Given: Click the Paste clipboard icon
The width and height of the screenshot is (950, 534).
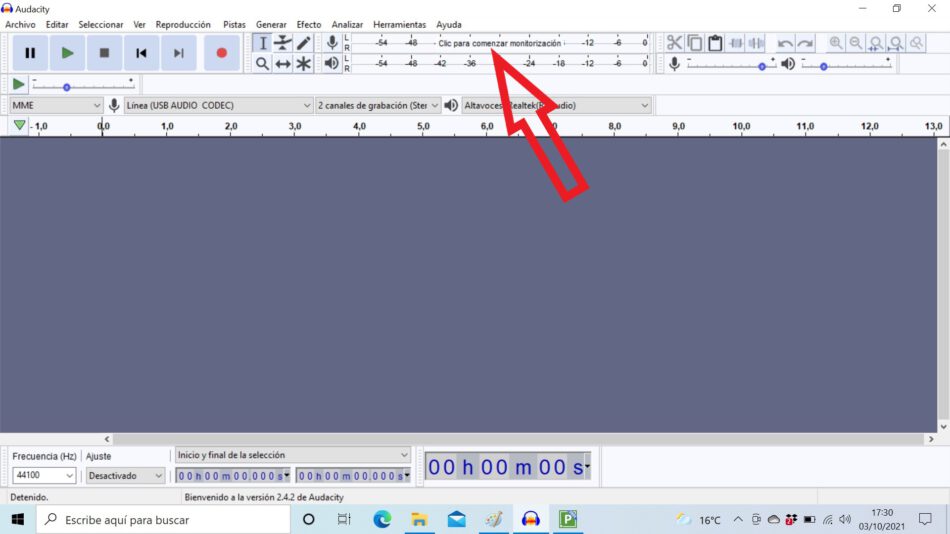Looking at the screenshot, I should pyautogui.click(x=716, y=43).
